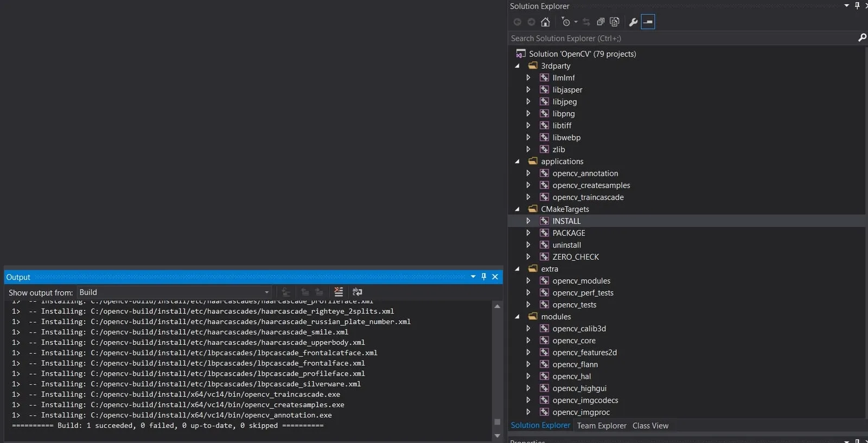Image resolution: width=868 pixels, height=443 pixels.
Task: Click the lbpcascade_silverware.xml output line
Action: click(x=186, y=384)
